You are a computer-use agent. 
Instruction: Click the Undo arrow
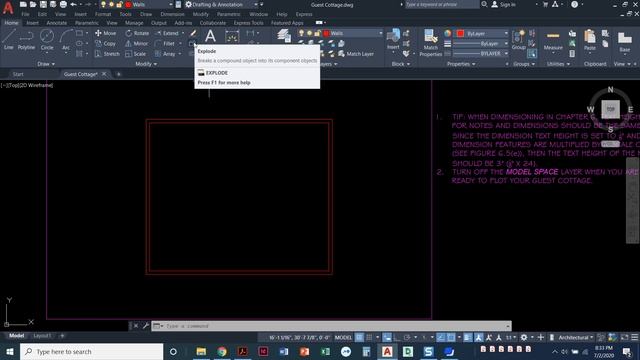pos(73,4)
